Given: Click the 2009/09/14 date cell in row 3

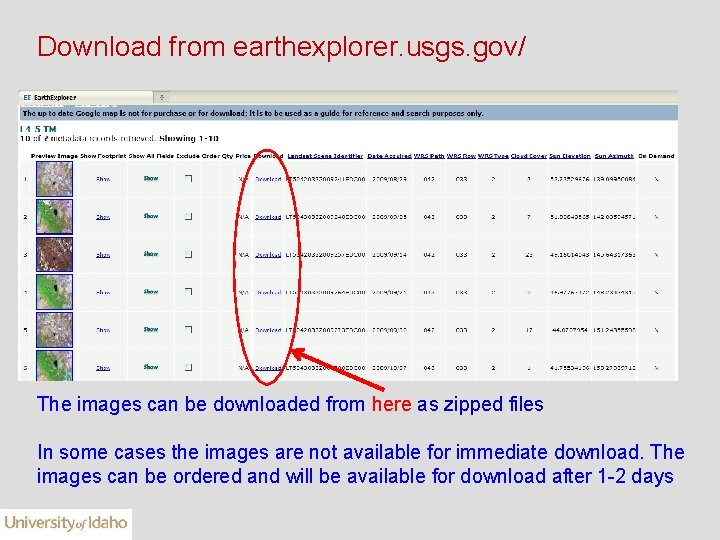Looking at the screenshot, I should (x=389, y=254).
